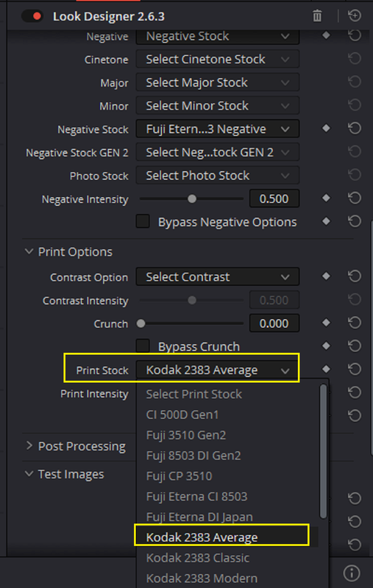The width and height of the screenshot is (373, 588).
Task: Open the Contrast Option dropdown
Action: 218,277
